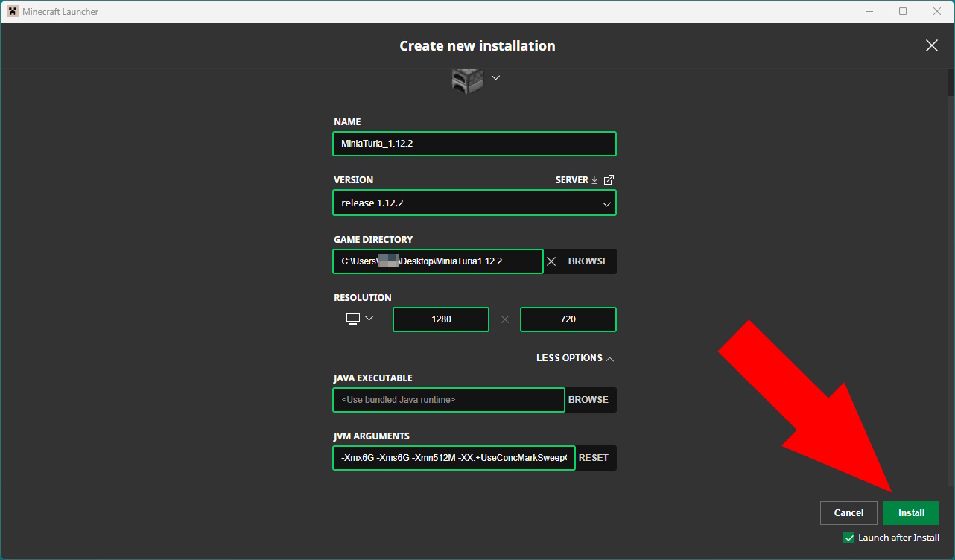Reset the JVM arguments
The image size is (955, 560).
click(594, 458)
